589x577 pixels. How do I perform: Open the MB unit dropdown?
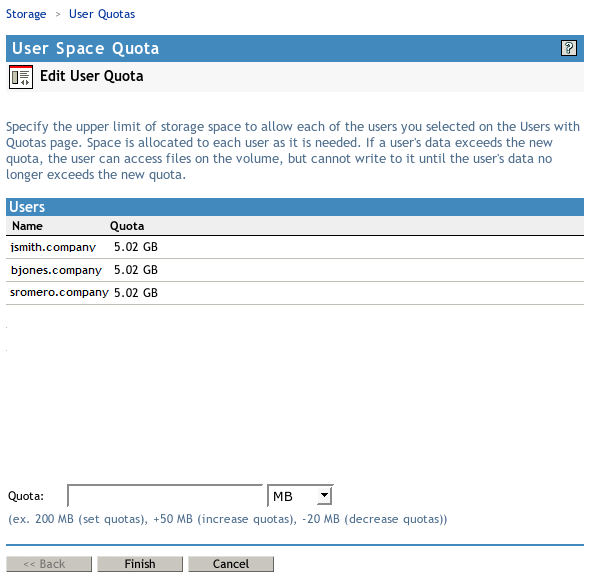click(300, 496)
